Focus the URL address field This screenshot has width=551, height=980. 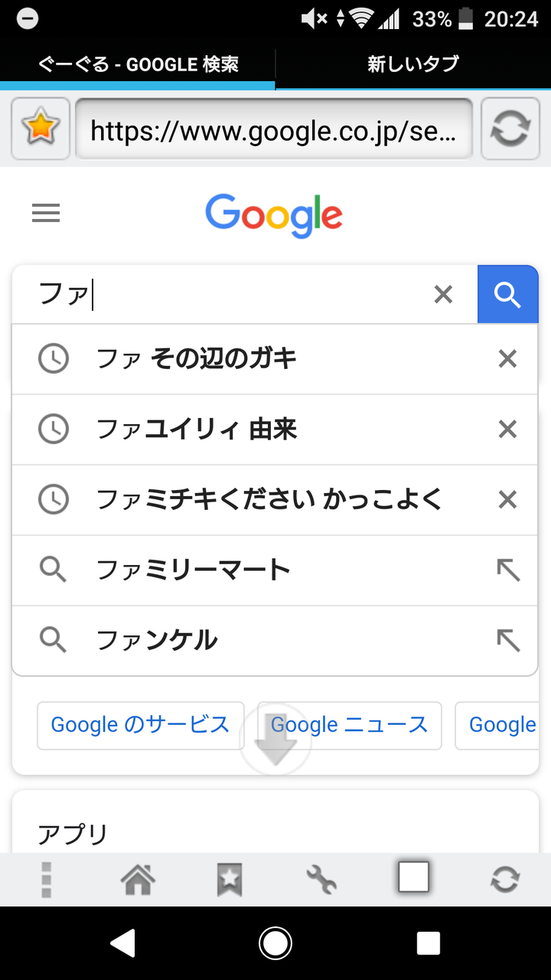coord(274,129)
